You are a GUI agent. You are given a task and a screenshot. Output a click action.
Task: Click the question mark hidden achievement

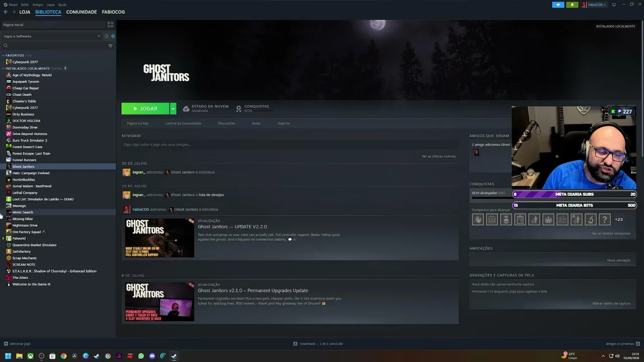click(x=605, y=219)
